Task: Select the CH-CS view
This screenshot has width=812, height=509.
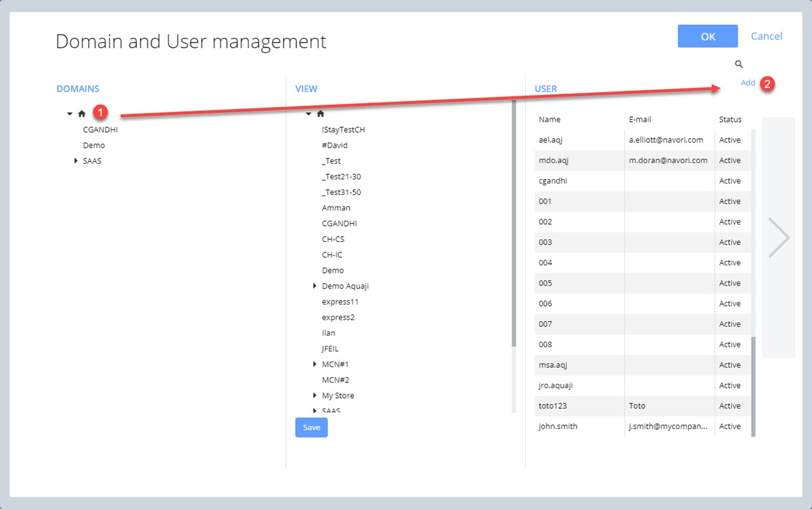Action: point(334,239)
